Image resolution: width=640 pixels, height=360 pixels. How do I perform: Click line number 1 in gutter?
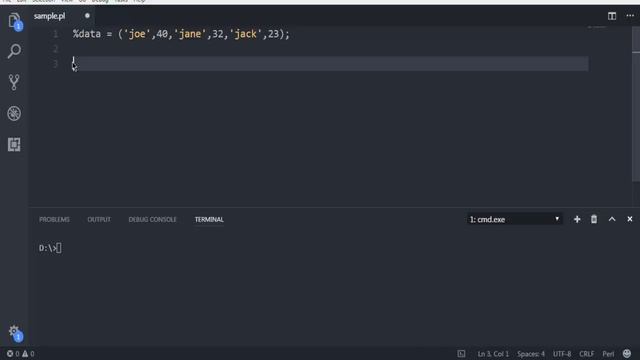tap(56, 34)
